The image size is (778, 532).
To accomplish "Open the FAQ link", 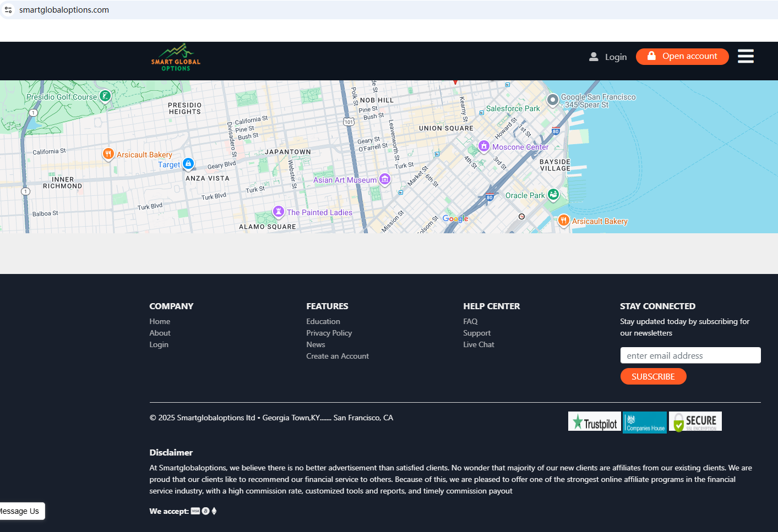I will 470,321.
